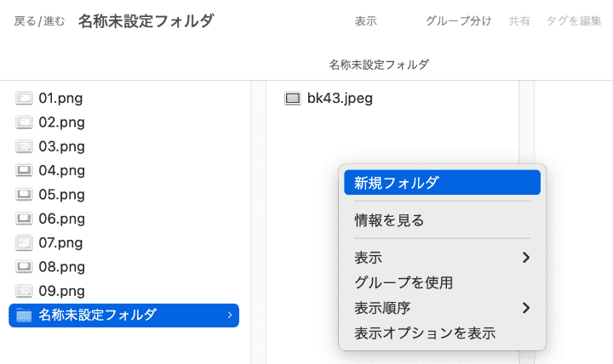The image size is (613, 364).
Task: Expand the 名称未設定フォルダ column chevron
Action: pos(230,316)
